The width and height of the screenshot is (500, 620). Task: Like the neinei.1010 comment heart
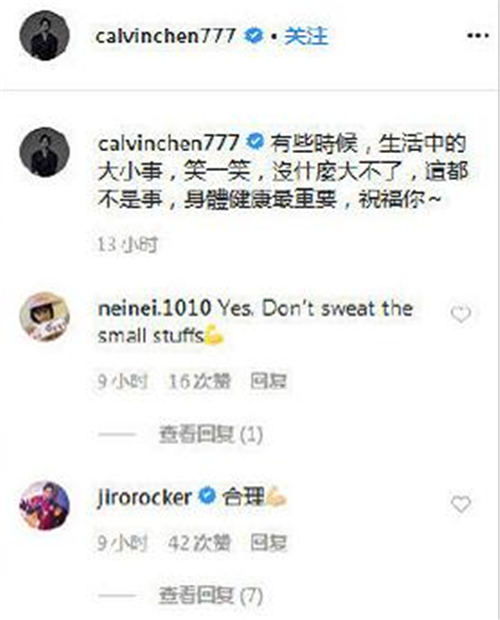coord(461,314)
